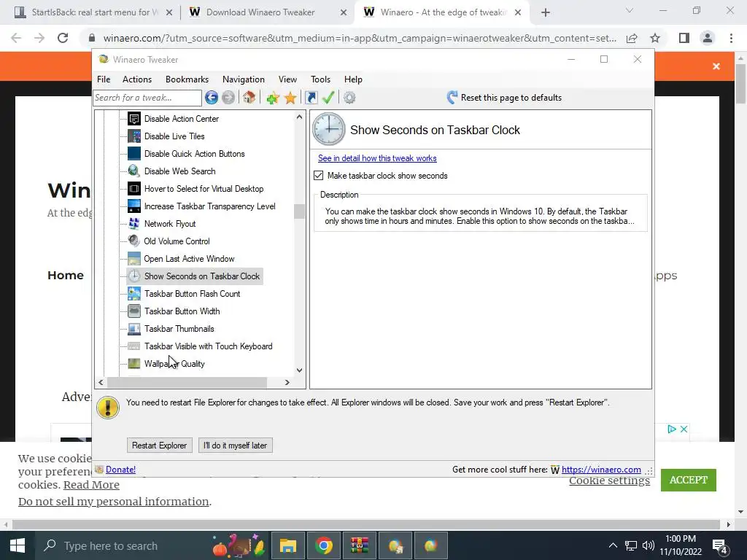Click the Old Volume Control speaker icon
The width and height of the screenshot is (747, 560).
point(134,241)
